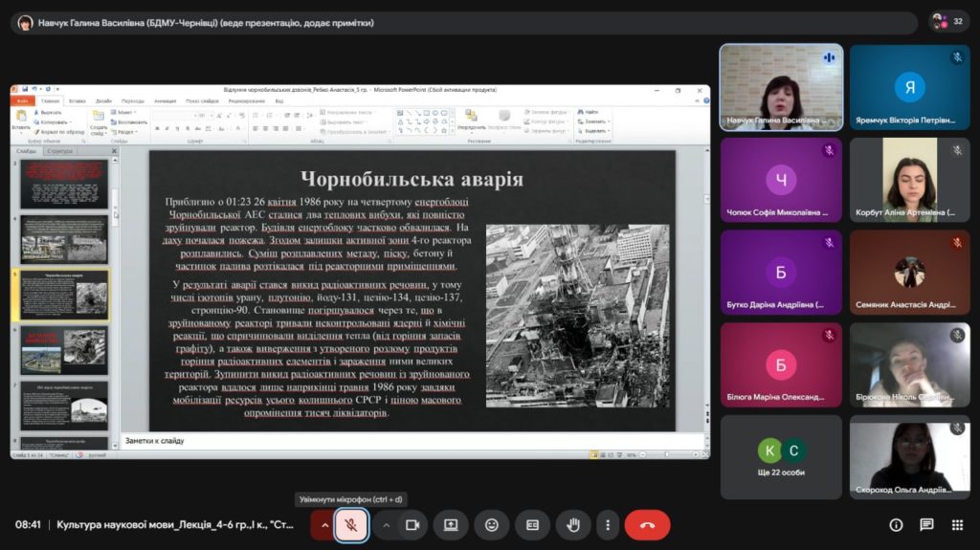Open the Файл tab in PowerPoint

click(23, 100)
